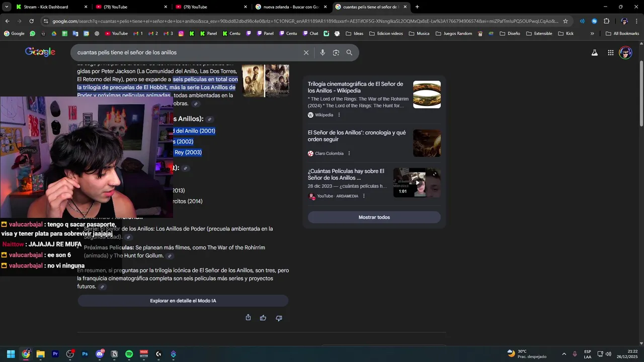Open clock showing 21:22

tap(628, 354)
